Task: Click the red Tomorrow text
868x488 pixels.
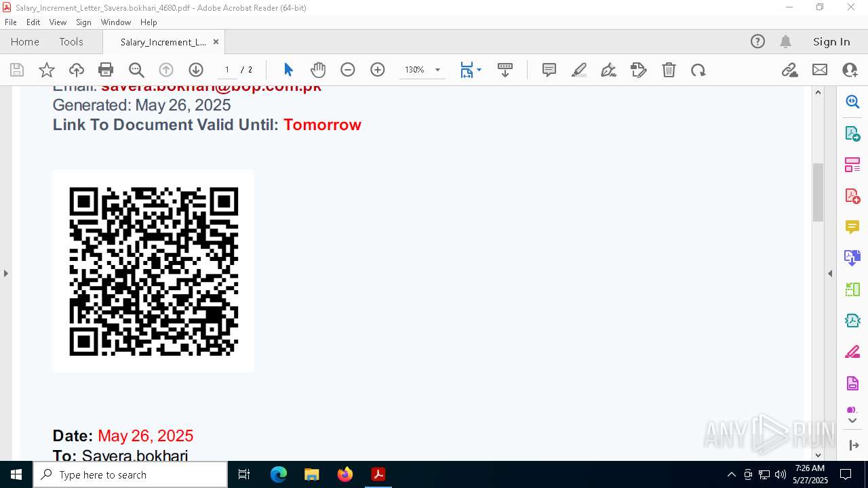Action: tap(322, 125)
